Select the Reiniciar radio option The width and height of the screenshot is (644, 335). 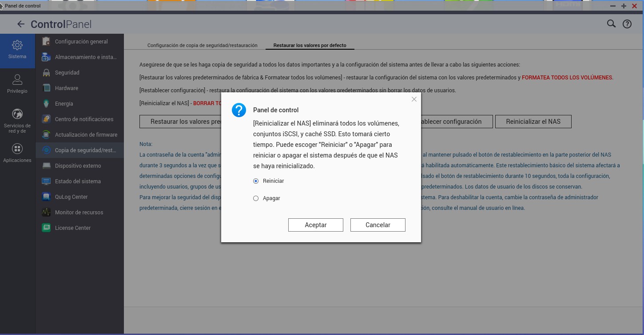(256, 181)
